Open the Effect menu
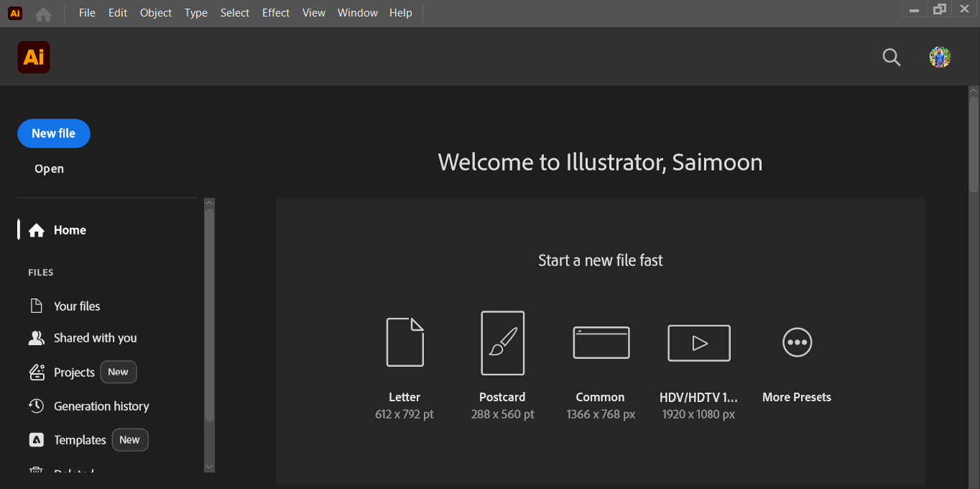This screenshot has width=980, height=489. click(x=276, y=13)
